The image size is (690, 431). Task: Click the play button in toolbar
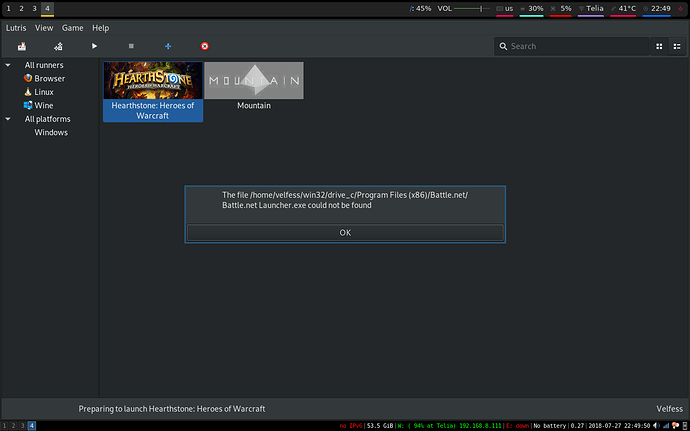94,46
